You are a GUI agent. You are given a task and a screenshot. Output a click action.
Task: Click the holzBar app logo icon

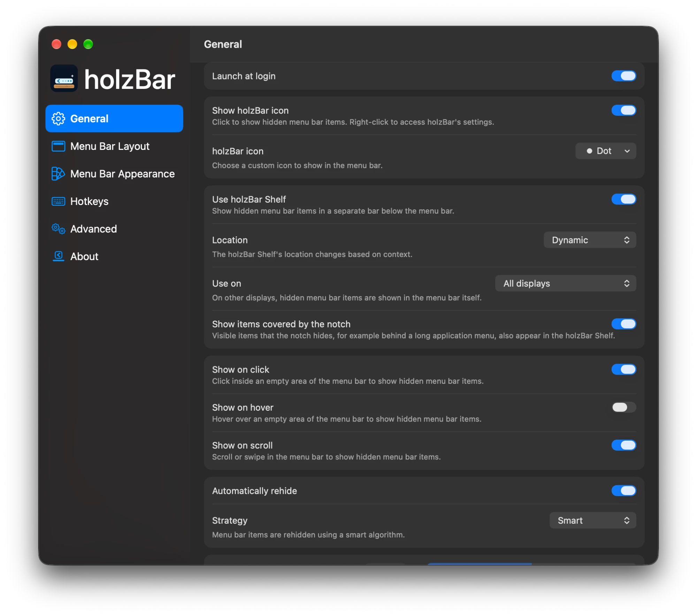pos(64,78)
